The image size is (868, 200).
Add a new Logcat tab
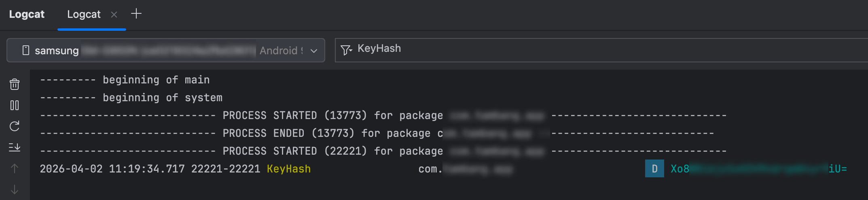136,14
